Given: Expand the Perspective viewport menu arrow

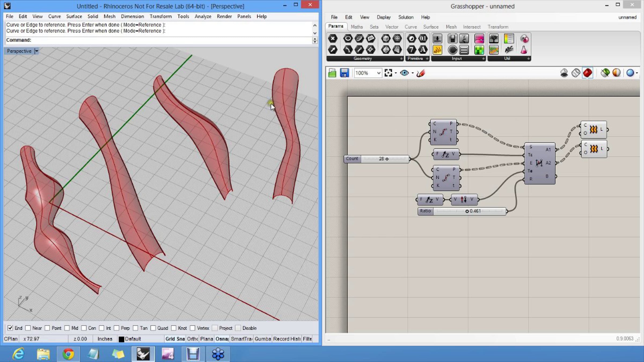Looking at the screenshot, I should (x=36, y=51).
